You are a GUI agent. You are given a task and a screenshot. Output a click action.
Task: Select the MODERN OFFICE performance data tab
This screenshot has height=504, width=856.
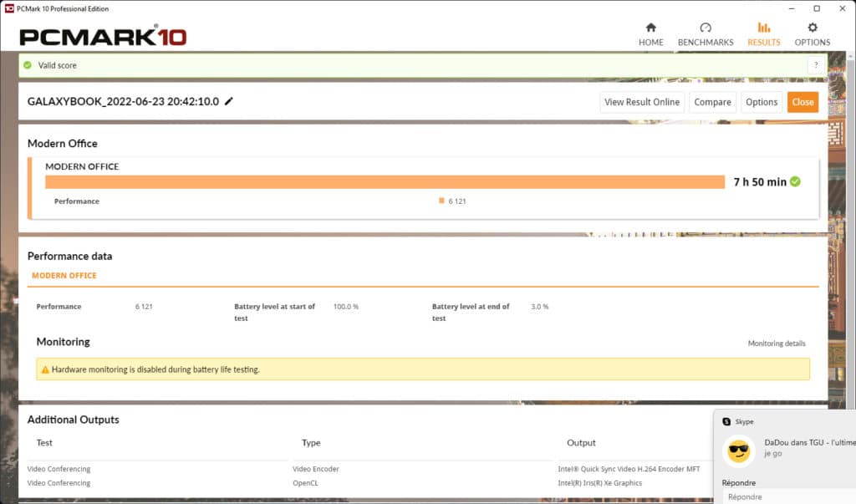64,276
